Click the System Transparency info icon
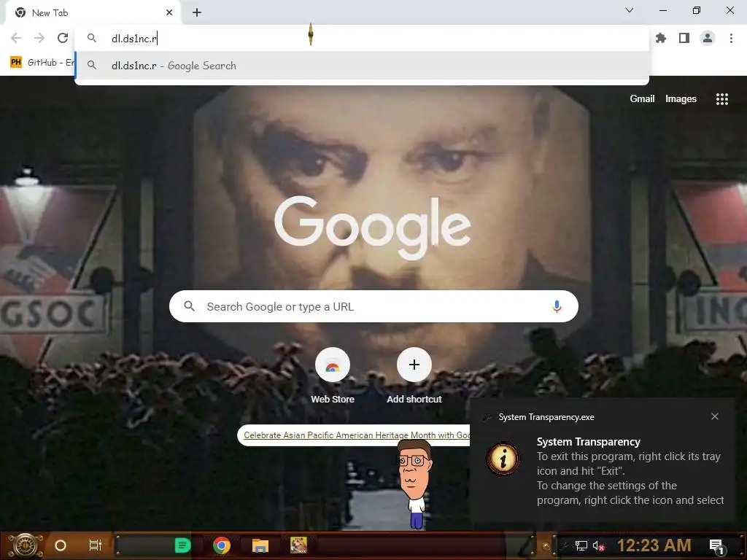 [x=503, y=459]
